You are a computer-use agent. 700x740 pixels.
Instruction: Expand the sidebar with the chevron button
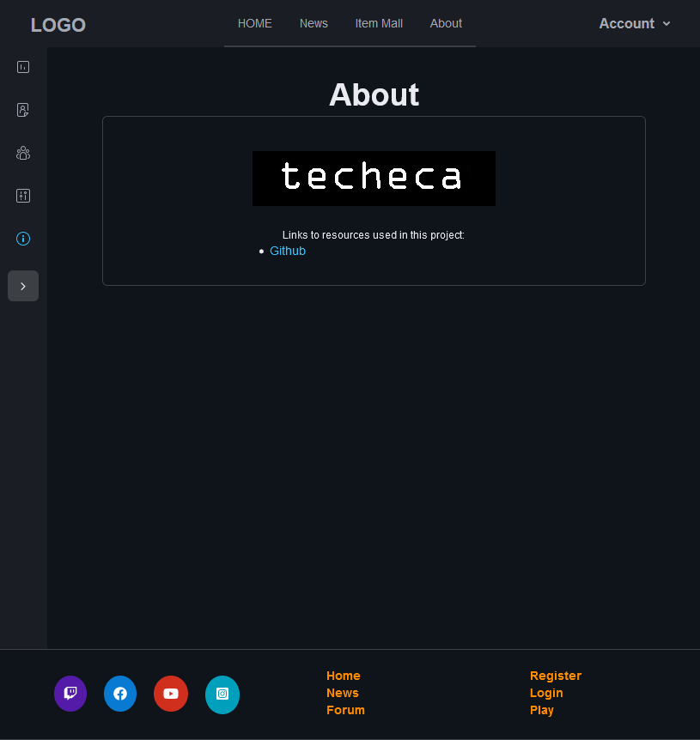pos(23,286)
